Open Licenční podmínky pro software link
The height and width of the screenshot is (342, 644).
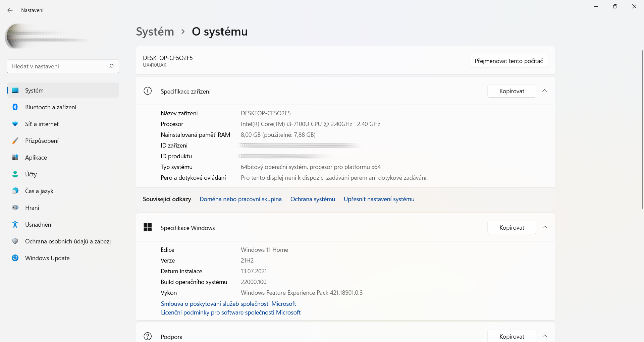(x=231, y=312)
